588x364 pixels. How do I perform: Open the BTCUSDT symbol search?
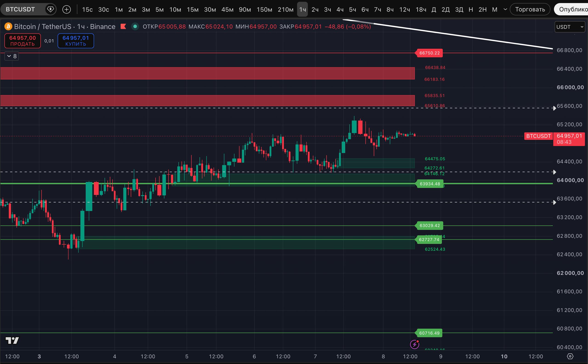20,9
